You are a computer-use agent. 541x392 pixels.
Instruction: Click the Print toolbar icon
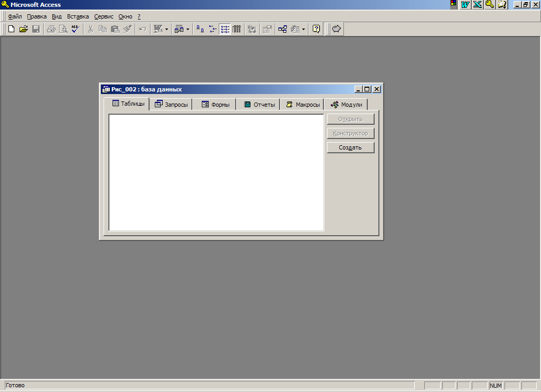click(x=51, y=29)
